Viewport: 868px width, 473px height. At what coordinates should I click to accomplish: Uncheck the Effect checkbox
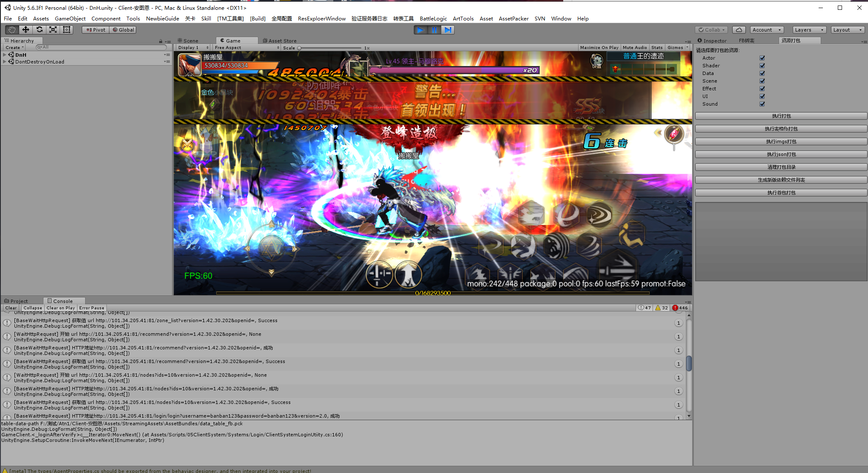pyautogui.click(x=762, y=89)
